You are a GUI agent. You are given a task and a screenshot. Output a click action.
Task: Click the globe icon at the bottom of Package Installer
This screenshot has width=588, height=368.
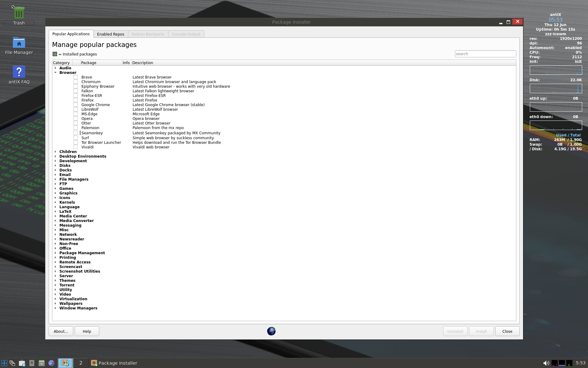click(271, 331)
